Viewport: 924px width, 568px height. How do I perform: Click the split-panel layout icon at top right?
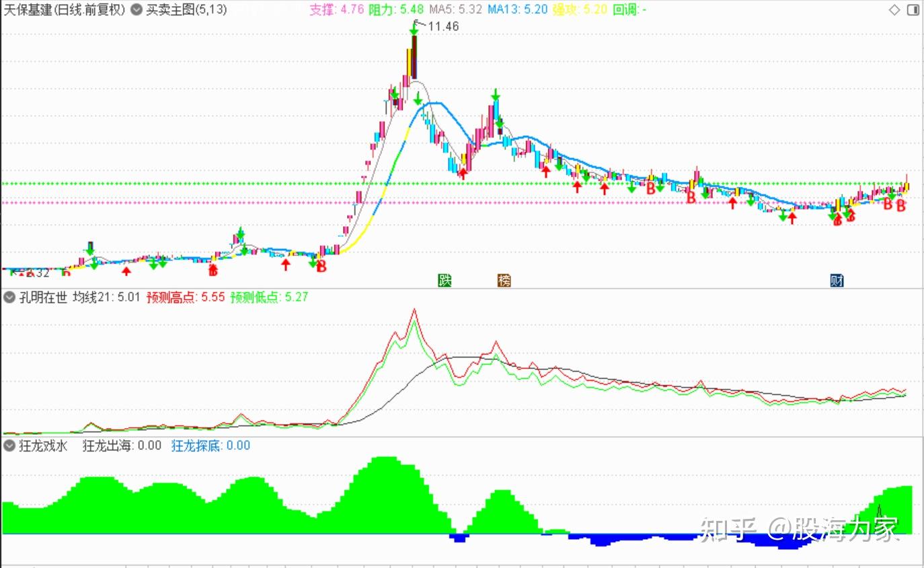point(913,10)
